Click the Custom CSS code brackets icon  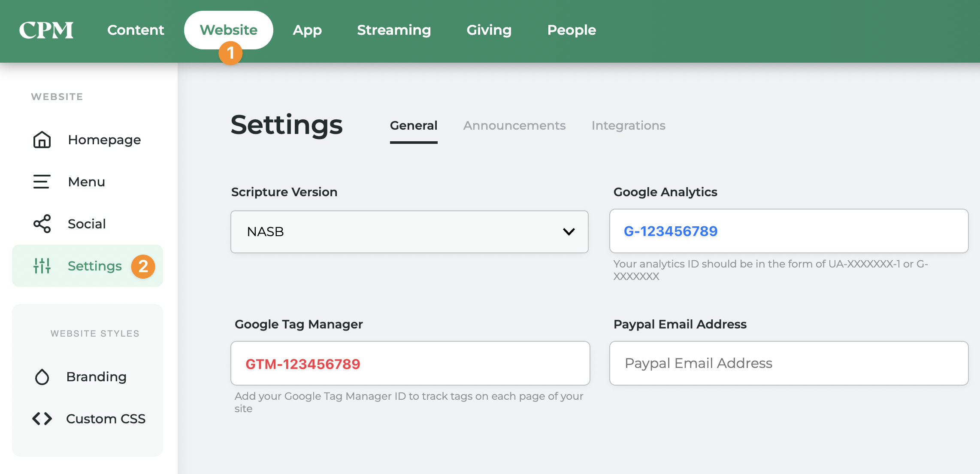pyautogui.click(x=42, y=419)
